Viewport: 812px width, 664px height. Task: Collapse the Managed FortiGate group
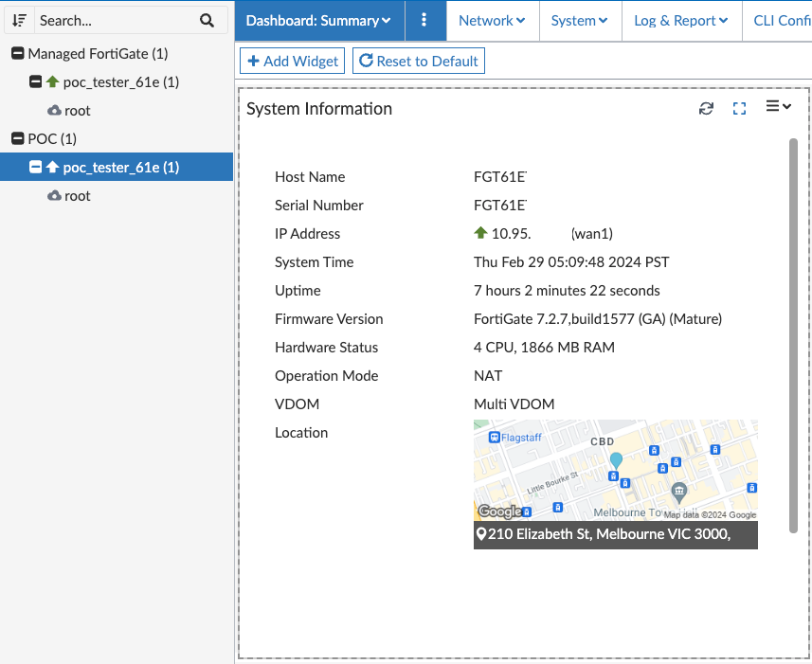17,54
